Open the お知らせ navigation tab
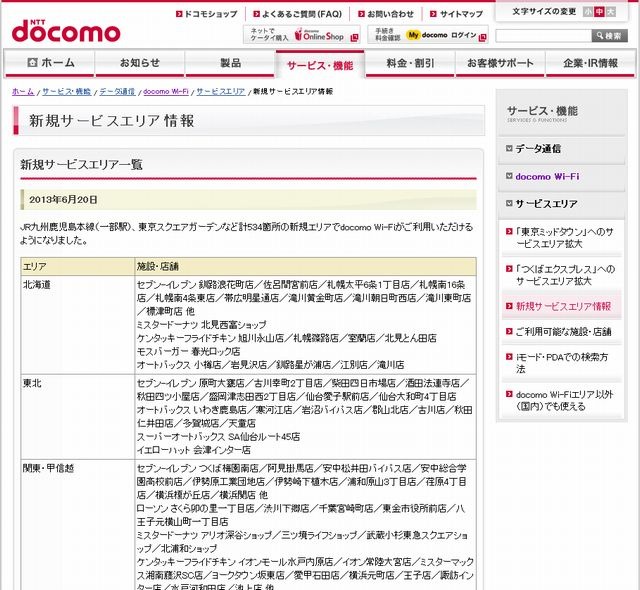The image size is (640, 590). click(140, 63)
